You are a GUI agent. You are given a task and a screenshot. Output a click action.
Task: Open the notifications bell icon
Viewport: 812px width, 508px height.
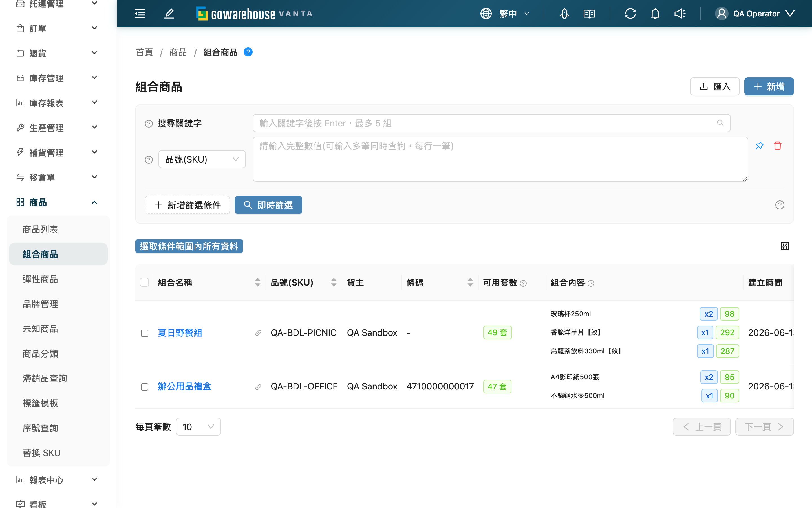[655, 14]
